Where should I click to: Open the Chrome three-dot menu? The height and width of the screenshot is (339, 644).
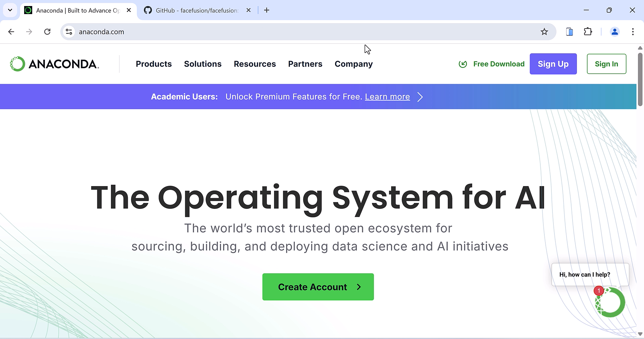coord(633,32)
